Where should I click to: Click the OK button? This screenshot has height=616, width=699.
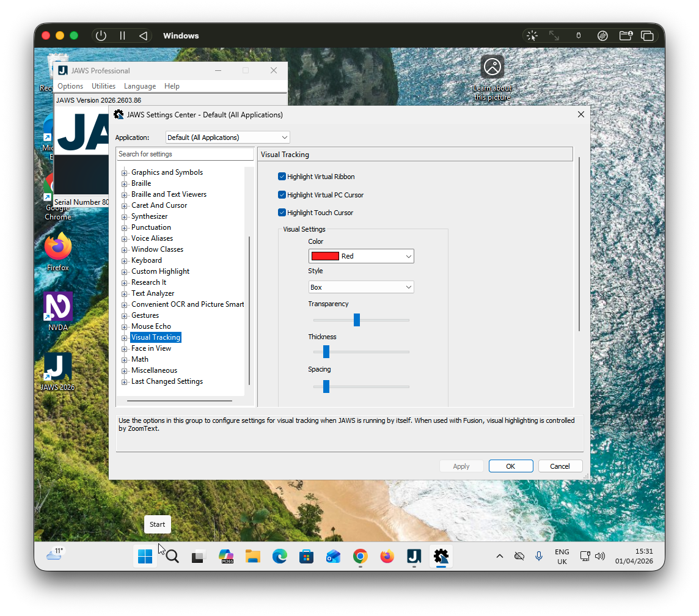click(x=510, y=466)
